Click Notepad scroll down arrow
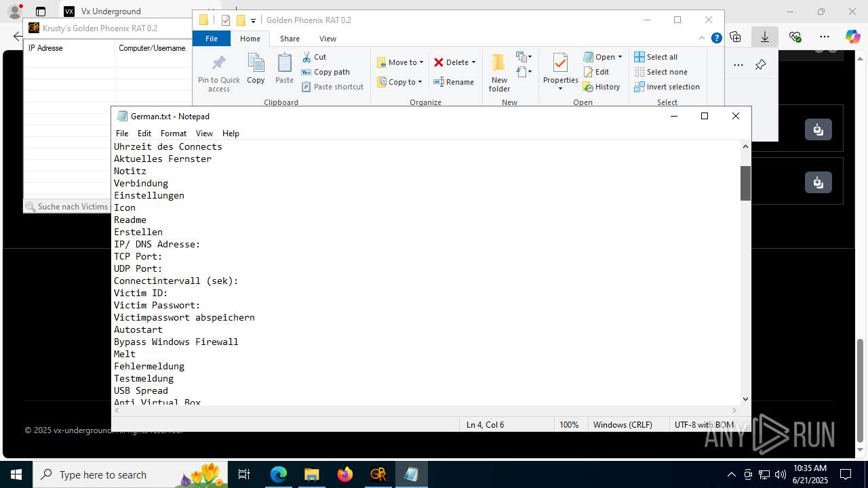Screen dimensions: 868x488 click(745, 399)
